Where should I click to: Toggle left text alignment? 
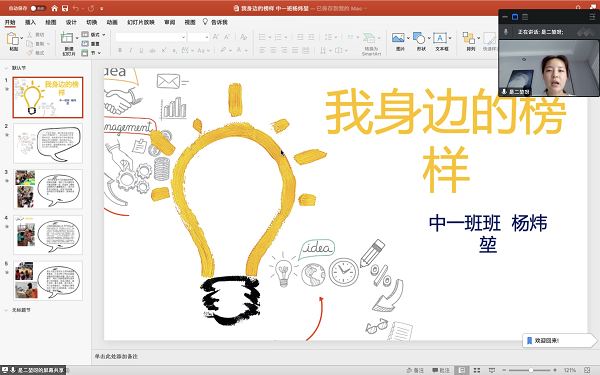262,50
